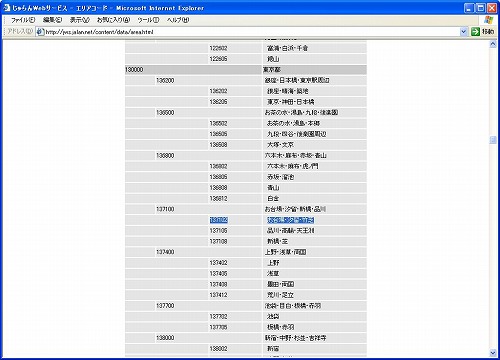The image size is (500, 360).
Task: Click 赤坂・溜池 area name
Action: click(x=280, y=177)
